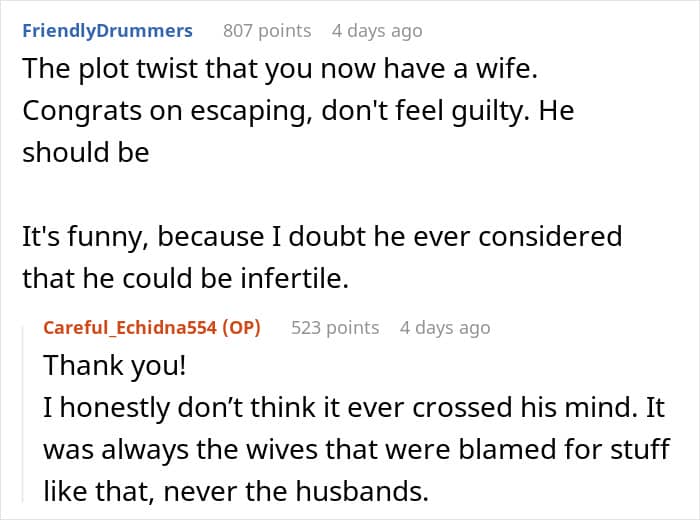
Task: Click the 523 points score
Action: pyautogui.click(x=335, y=327)
